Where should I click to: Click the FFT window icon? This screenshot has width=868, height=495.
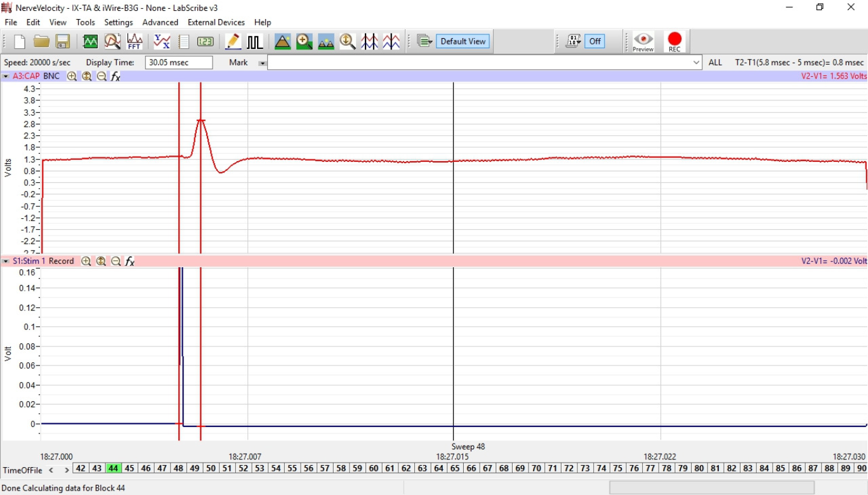click(x=135, y=42)
